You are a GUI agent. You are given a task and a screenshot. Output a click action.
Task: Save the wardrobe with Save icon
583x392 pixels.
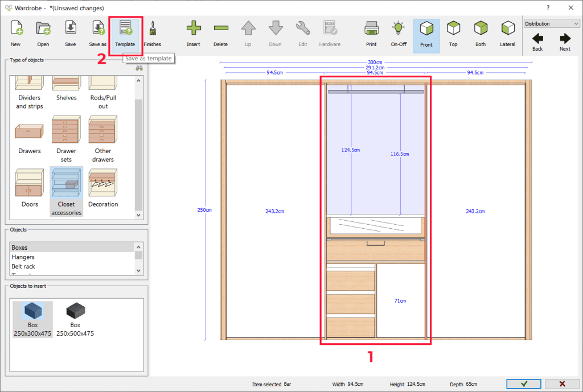point(70,34)
